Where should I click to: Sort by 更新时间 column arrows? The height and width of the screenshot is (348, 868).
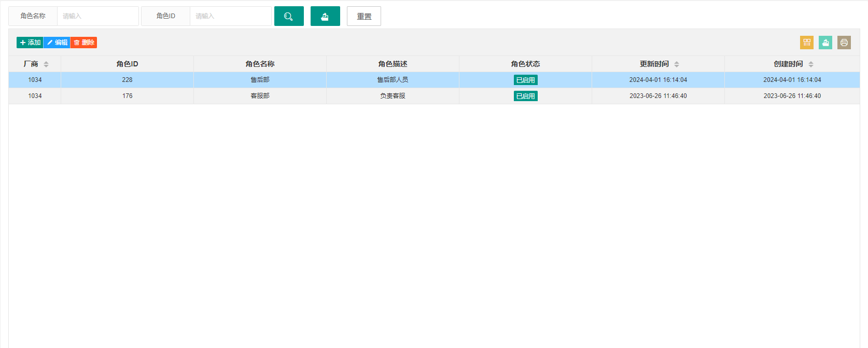(677, 64)
